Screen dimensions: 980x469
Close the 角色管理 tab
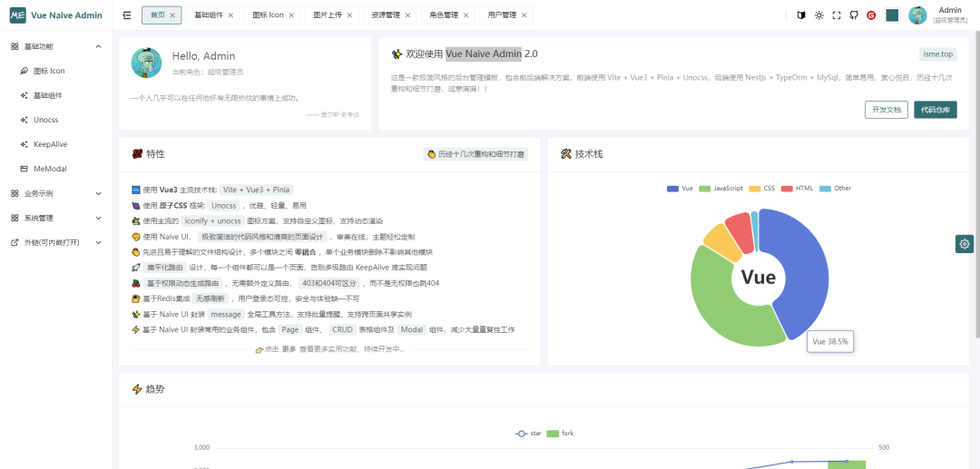pyautogui.click(x=465, y=15)
